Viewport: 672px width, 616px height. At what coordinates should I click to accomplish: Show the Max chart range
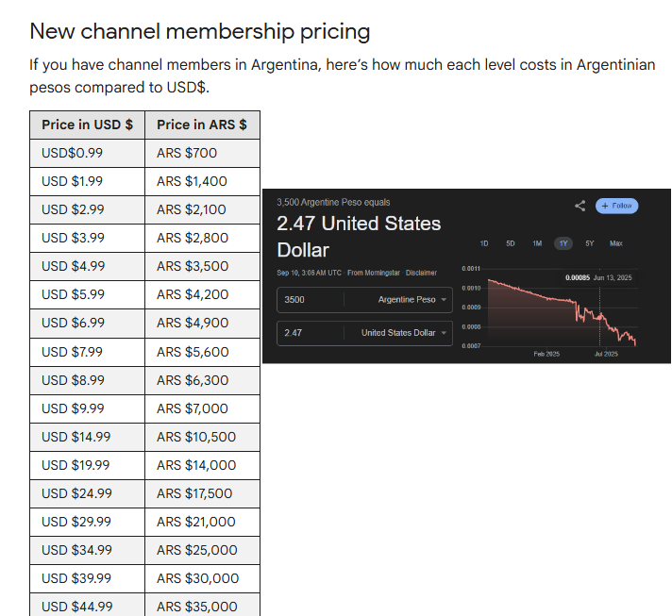(616, 243)
